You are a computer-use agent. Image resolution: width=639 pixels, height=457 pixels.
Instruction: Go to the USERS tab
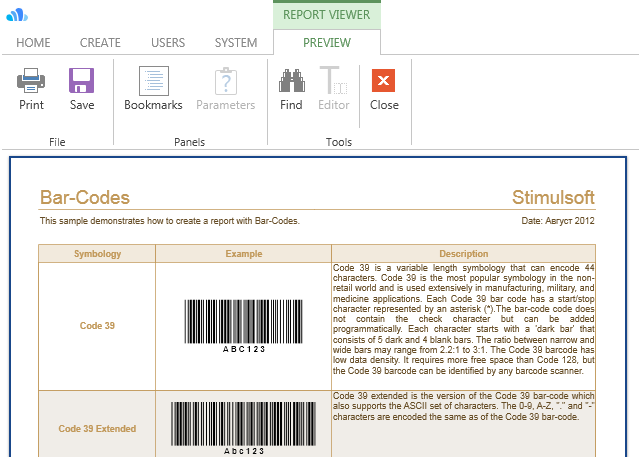click(168, 43)
